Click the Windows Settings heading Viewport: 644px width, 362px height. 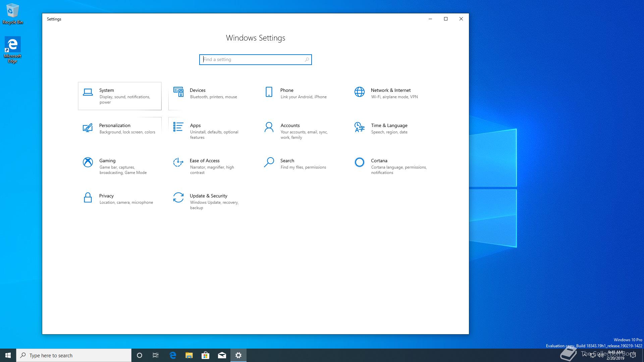coord(256,38)
